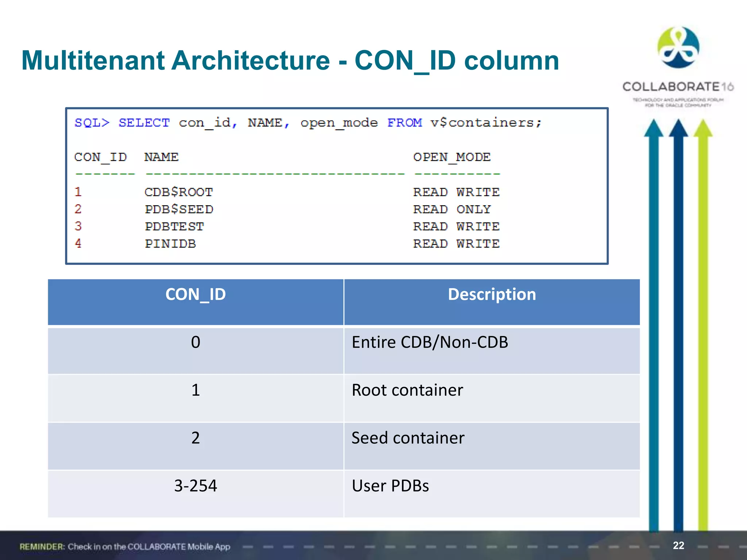747x560 pixels.
Task: Click READ ONLY open mode of PDB$SEED
Action: [x=452, y=209]
